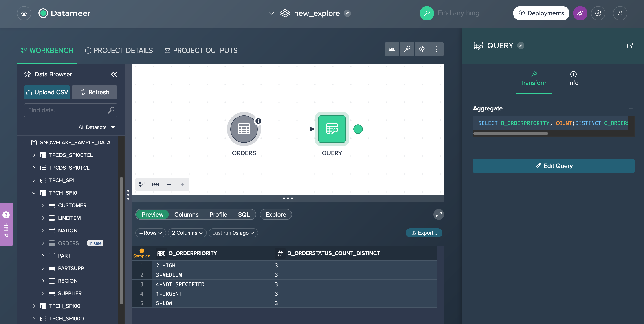Click the snowflake toolbar icon
644x324 pixels.
point(422,49)
